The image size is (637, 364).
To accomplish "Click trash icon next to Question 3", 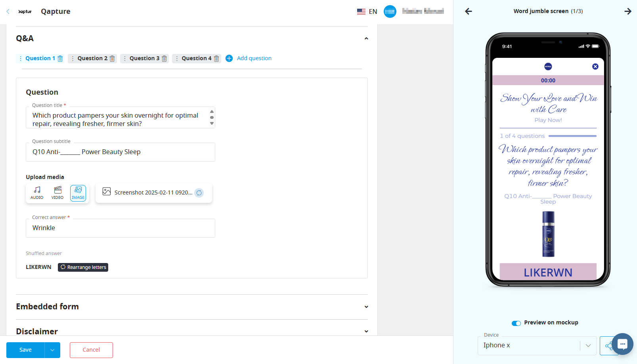I will click(x=164, y=59).
